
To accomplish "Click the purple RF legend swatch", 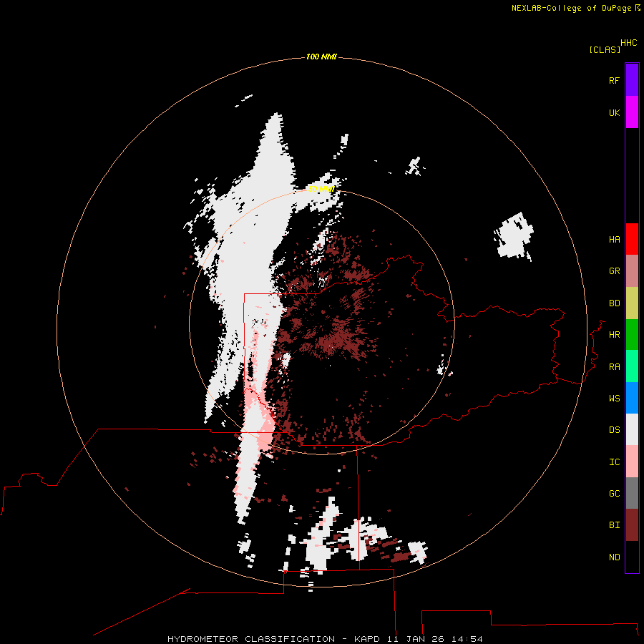I will [632, 80].
